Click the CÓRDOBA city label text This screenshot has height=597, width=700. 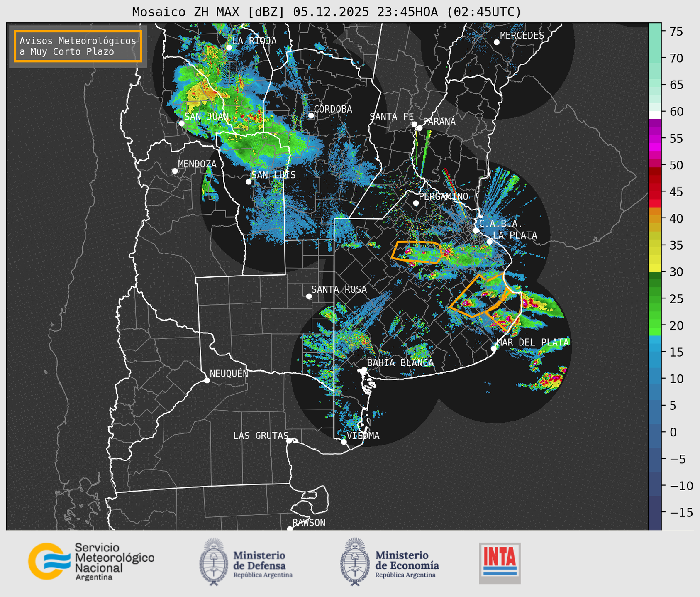(x=333, y=109)
